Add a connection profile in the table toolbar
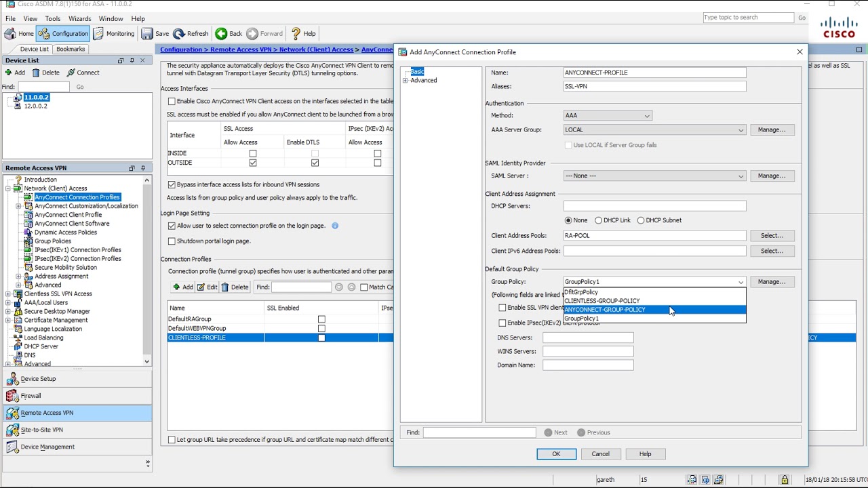The height and width of the screenshot is (488, 868). point(183,287)
